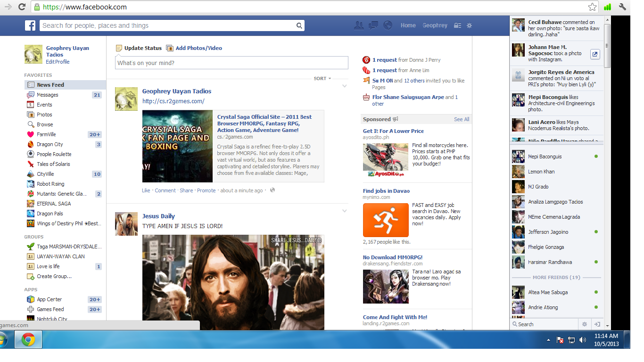Select Messages in the left sidebar
The image size is (644, 362).
click(48, 95)
